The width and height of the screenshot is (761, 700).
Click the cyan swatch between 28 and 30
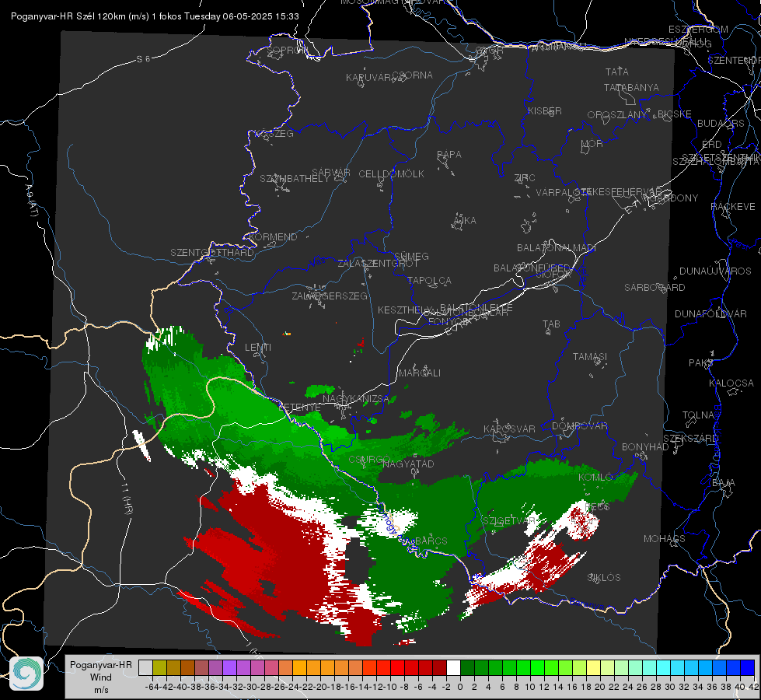(663, 668)
